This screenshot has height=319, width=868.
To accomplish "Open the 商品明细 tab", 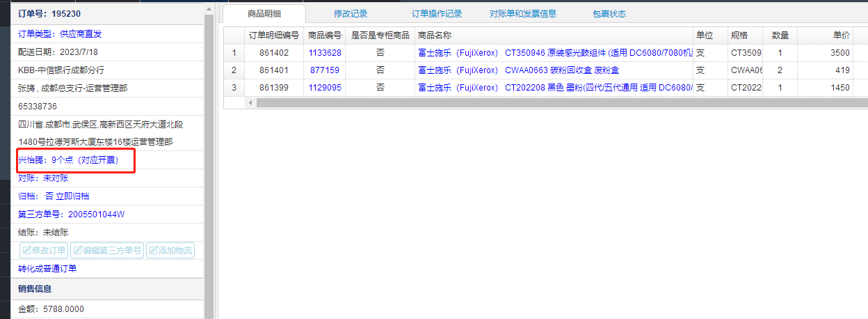I will (264, 14).
